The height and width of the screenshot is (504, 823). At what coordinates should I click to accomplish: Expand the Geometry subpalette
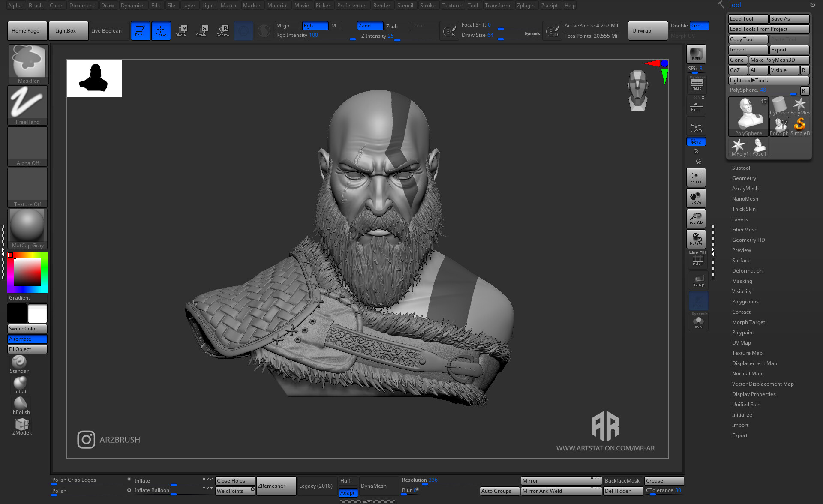[744, 178]
